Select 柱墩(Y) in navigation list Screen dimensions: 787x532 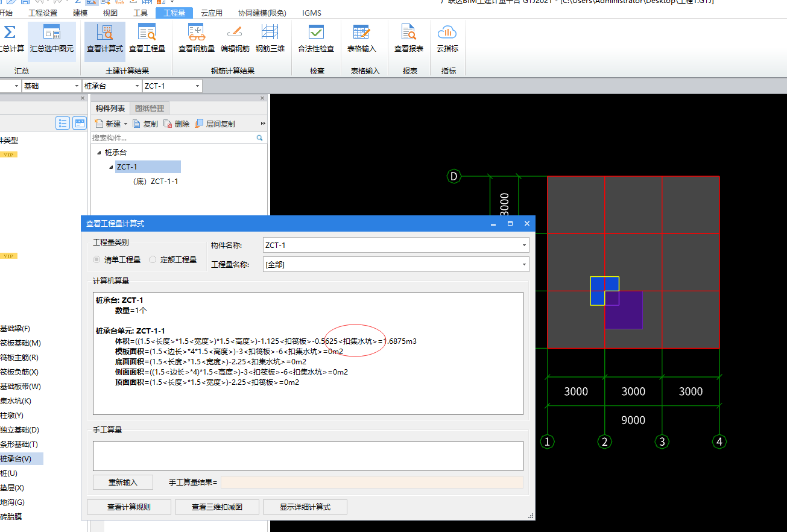(12, 415)
